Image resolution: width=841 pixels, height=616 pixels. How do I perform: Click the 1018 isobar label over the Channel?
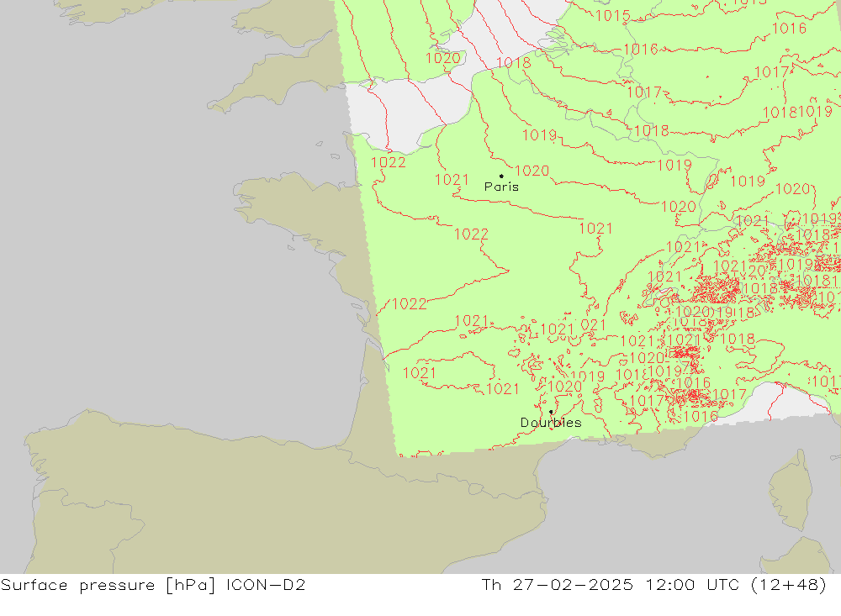pyautogui.click(x=513, y=63)
